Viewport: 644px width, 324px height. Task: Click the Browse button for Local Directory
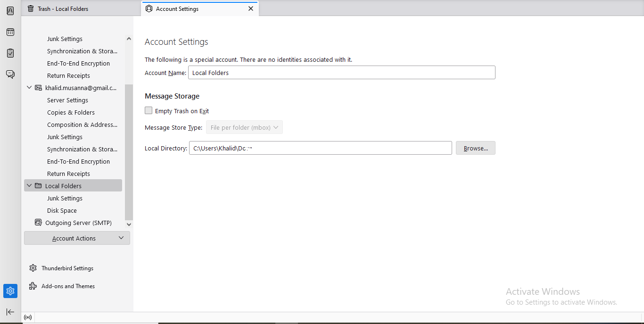(475, 148)
